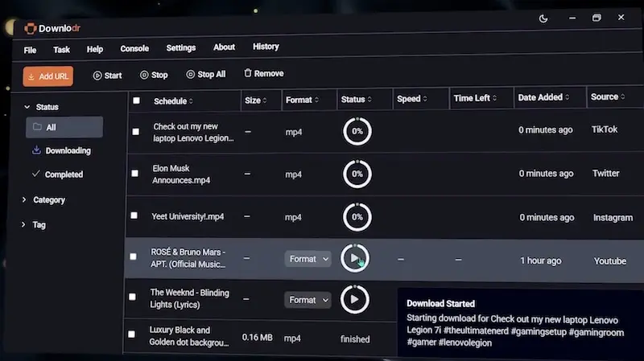Open the Settings menu
Screen dimensions: 644x361
(180, 48)
